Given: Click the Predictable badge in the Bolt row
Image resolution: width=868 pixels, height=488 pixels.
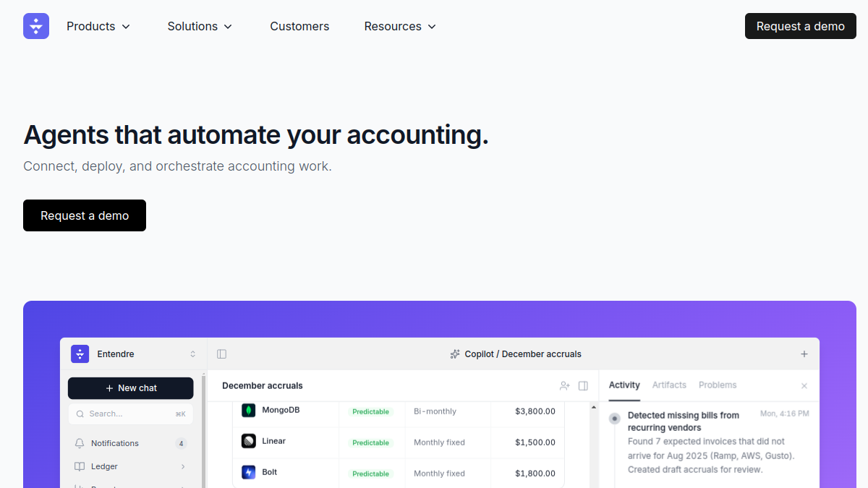Looking at the screenshot, I should [x=371, y=474].
